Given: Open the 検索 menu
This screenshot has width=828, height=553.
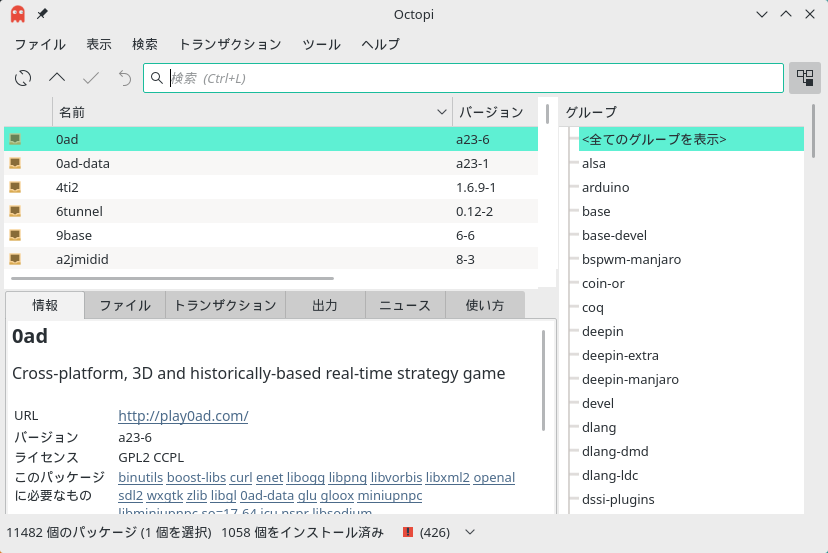Looking at the screenshot, I should (145, 44).
